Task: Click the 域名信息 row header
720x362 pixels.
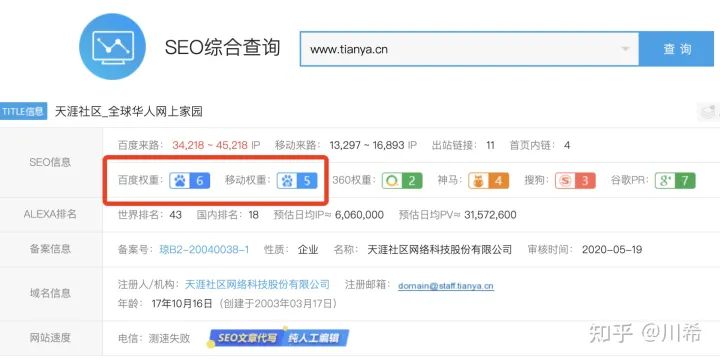Action: [51, 293]
